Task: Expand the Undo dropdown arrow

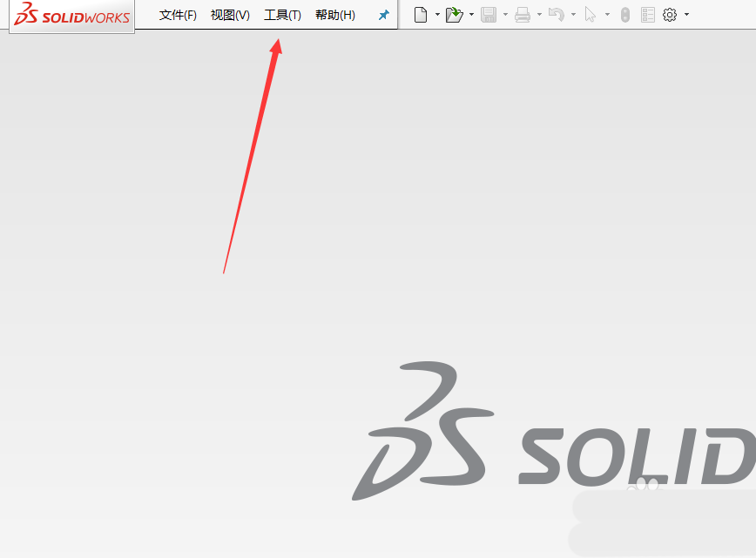Action: point(573,15)
